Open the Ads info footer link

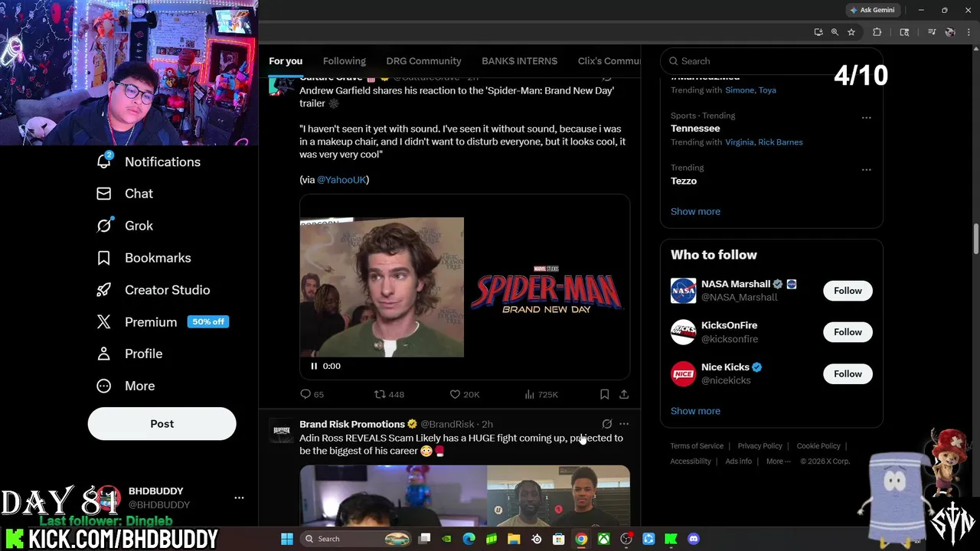click(738, 461)
